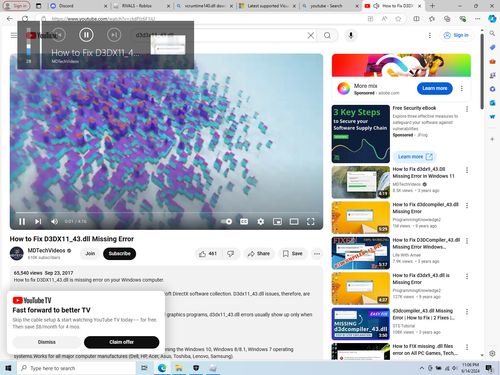Enable miniplayer mode
The height and width of the screenshot is (375, 500).
tap(277, 222)
